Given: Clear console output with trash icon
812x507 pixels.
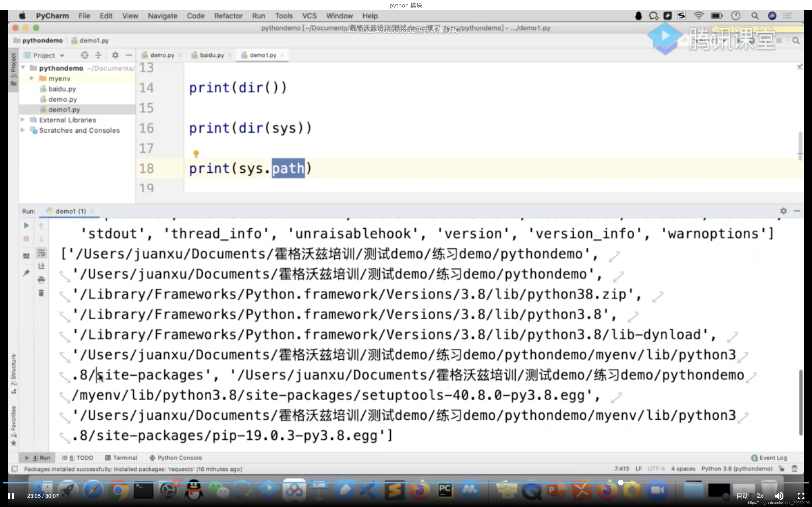Looking at the screenshot, I should (41, 293).
